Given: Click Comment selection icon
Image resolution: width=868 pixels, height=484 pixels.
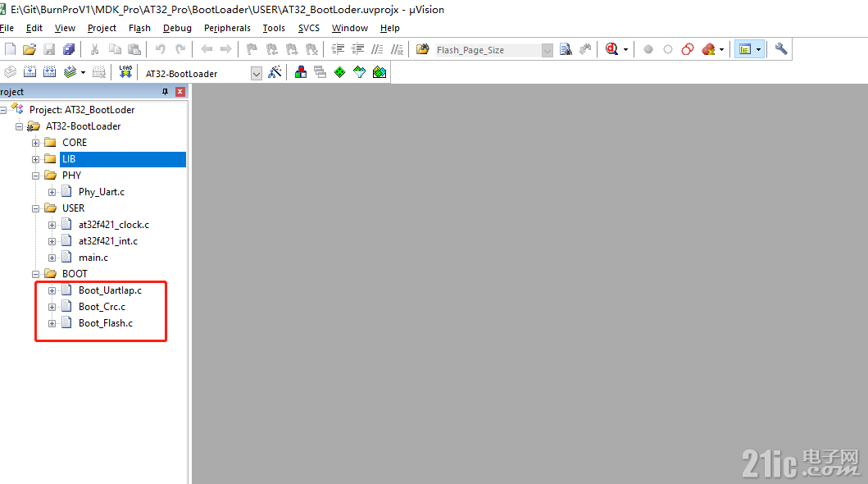Looking at the screenshot, I should pos(377,50).
